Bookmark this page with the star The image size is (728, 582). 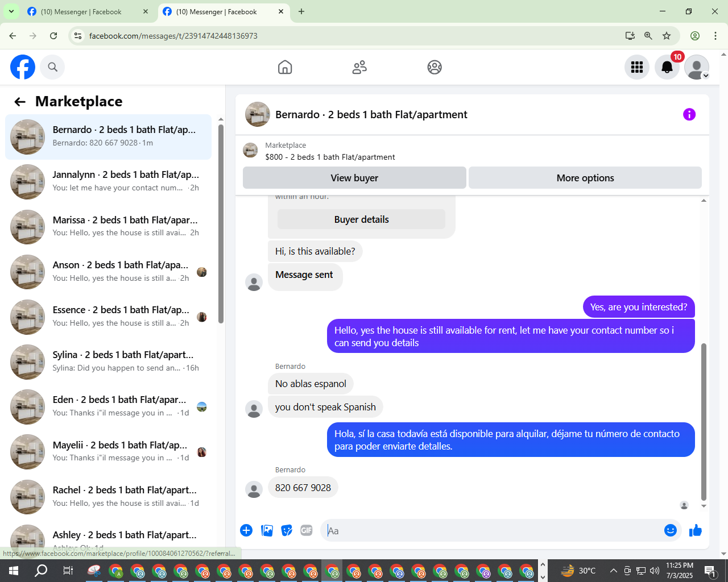pos(667,36)
